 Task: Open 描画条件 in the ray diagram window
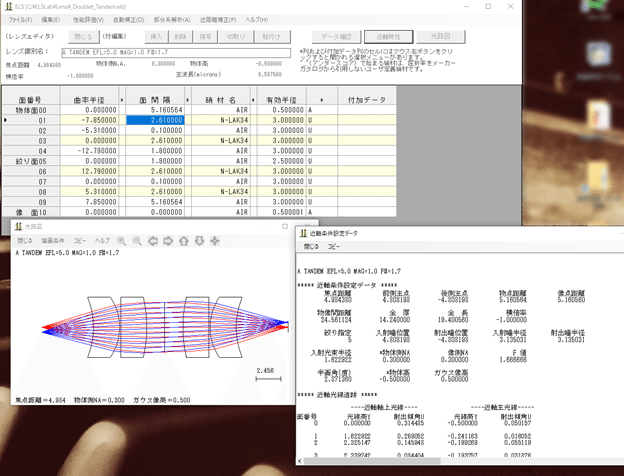[53, 241]
